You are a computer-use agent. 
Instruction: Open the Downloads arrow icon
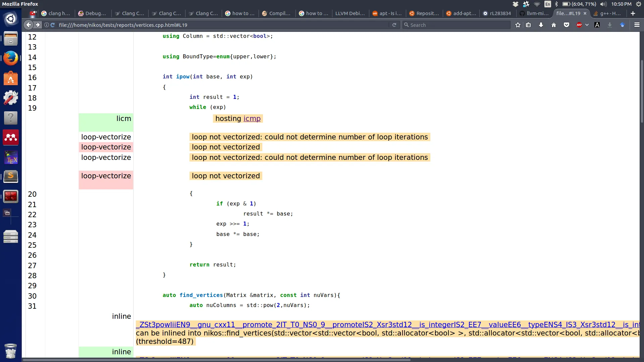(541, 25)
